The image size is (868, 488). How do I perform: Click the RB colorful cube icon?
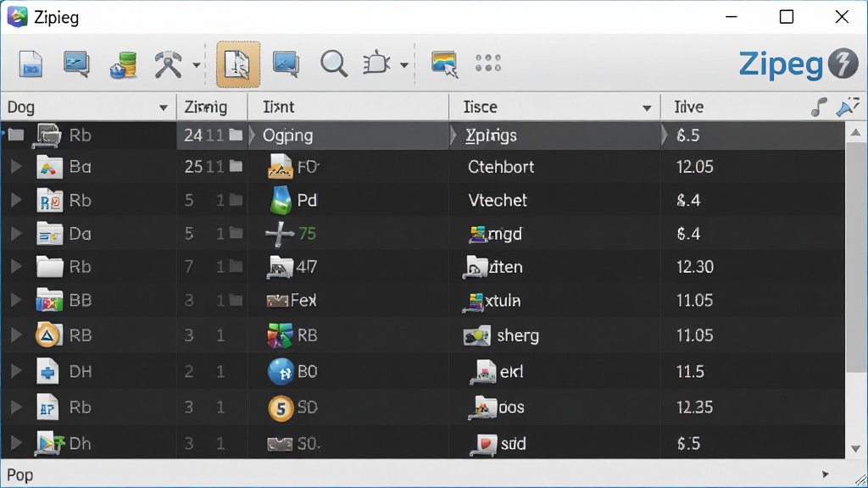280,335
